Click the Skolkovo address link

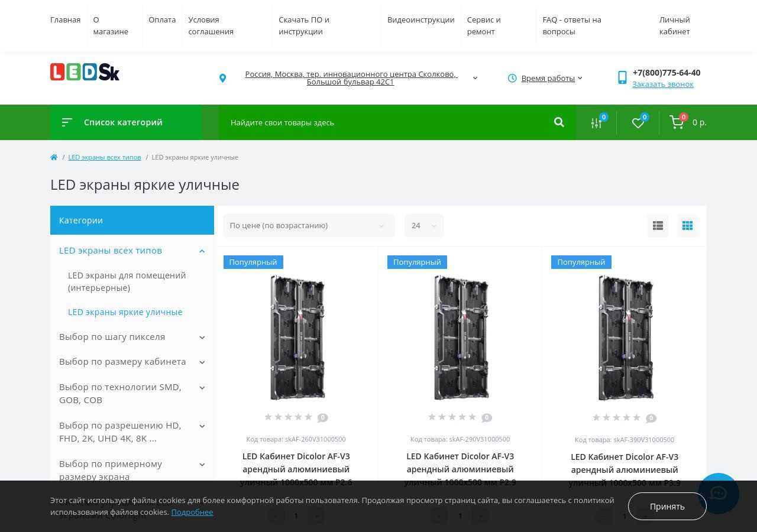(351, 78)
